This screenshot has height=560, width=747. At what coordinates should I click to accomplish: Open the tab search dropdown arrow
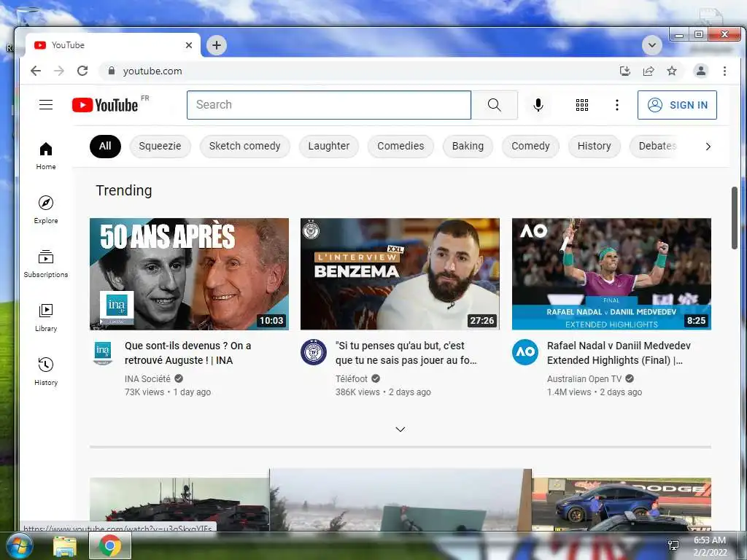(651, 45)
